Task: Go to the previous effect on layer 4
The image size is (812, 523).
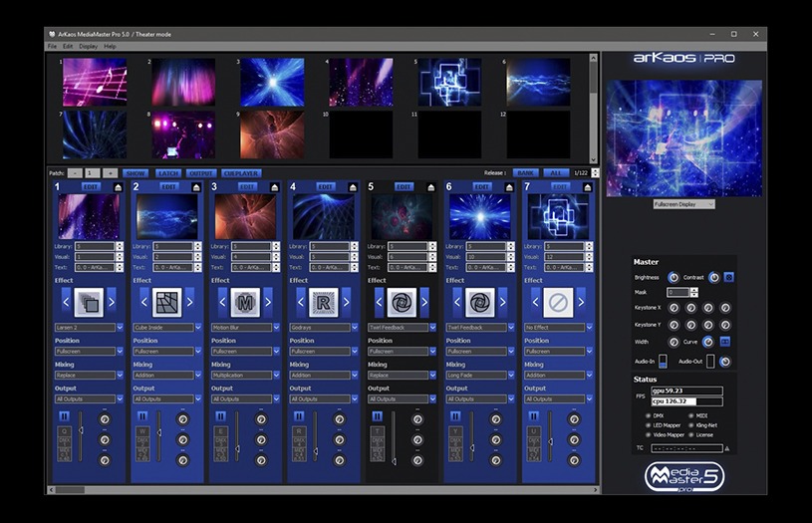Action: [x=300, y=302]
